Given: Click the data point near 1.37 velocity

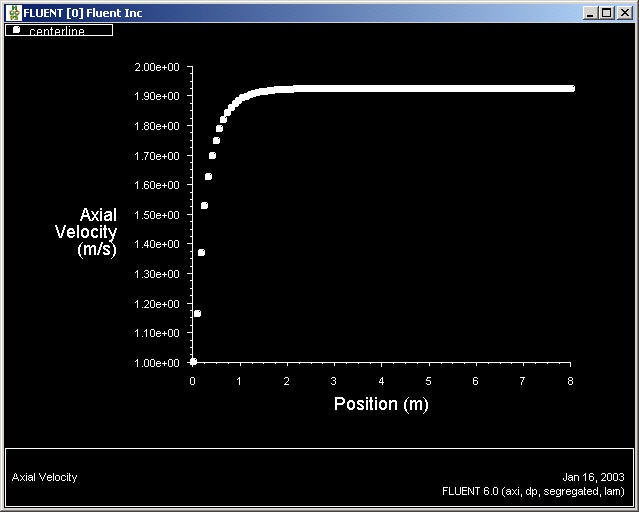Looking at the screenshot, I should coord(201,253).
